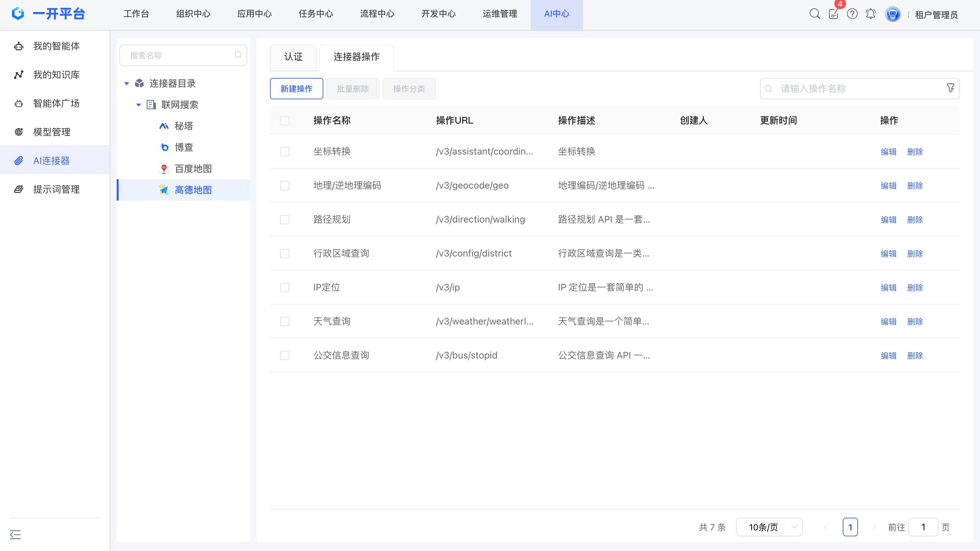Viewport: 980px width, 551px height.
Task: Check the 天气查询 row checkbox
Action: point(285,321)
